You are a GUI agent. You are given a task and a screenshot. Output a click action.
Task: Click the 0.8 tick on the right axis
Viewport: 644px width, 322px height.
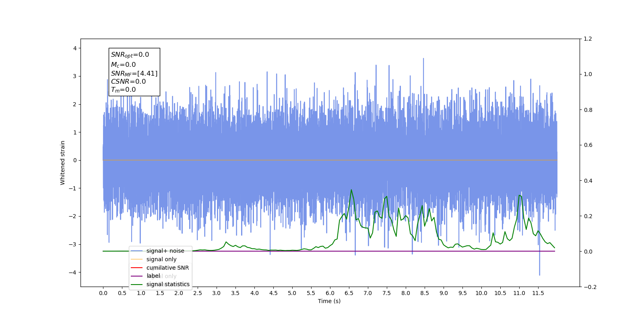coord(588,110)
